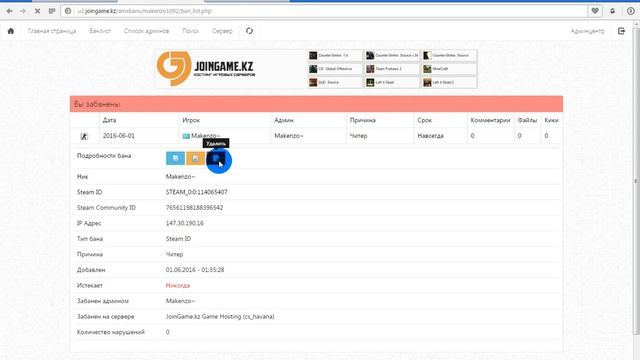This screenshot has width=640, height=360.
Task: Open the Главная страница menu item
Action: click(52, 31)
